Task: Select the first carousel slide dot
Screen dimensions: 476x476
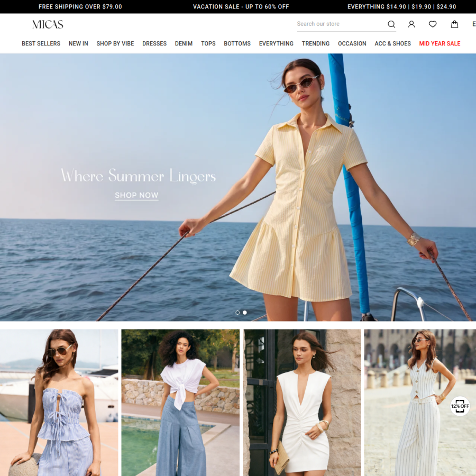Action: [x=237, y=313]
